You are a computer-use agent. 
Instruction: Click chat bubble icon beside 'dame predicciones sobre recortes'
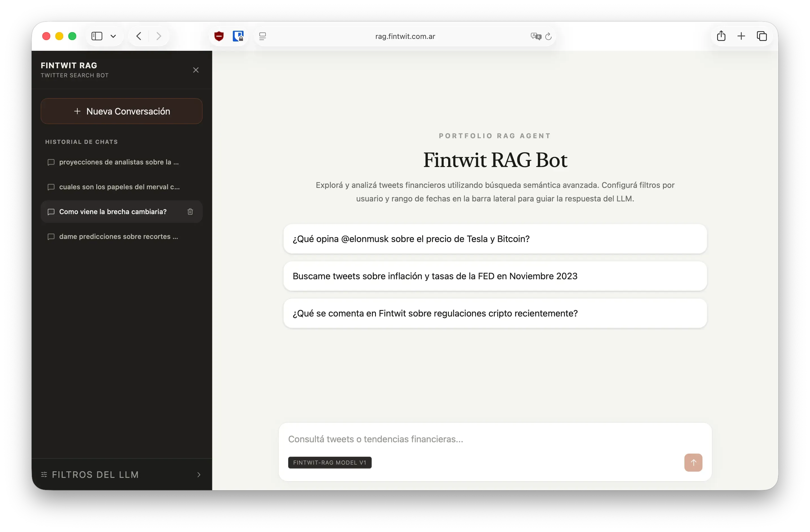coord(51,237)
